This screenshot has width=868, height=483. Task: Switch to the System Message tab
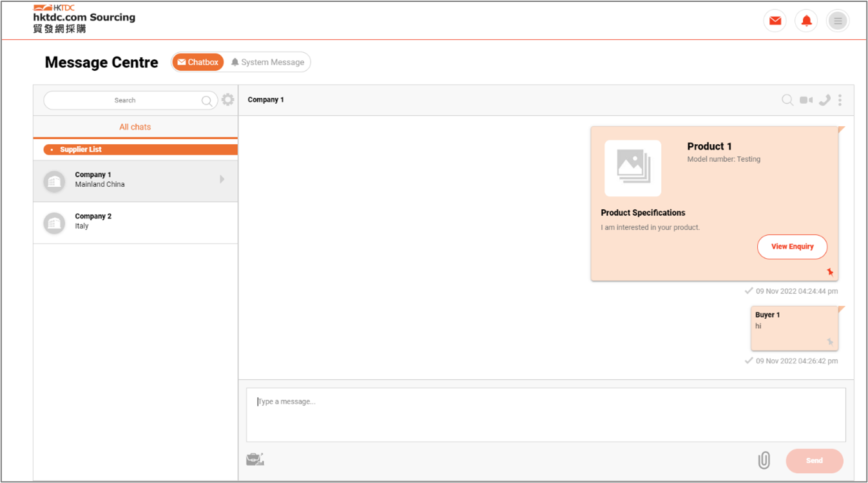click(x=267, y=62)
